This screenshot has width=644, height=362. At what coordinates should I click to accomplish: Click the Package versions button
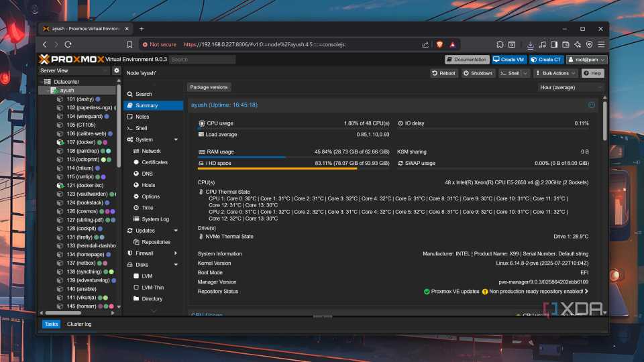pos(209,87)
